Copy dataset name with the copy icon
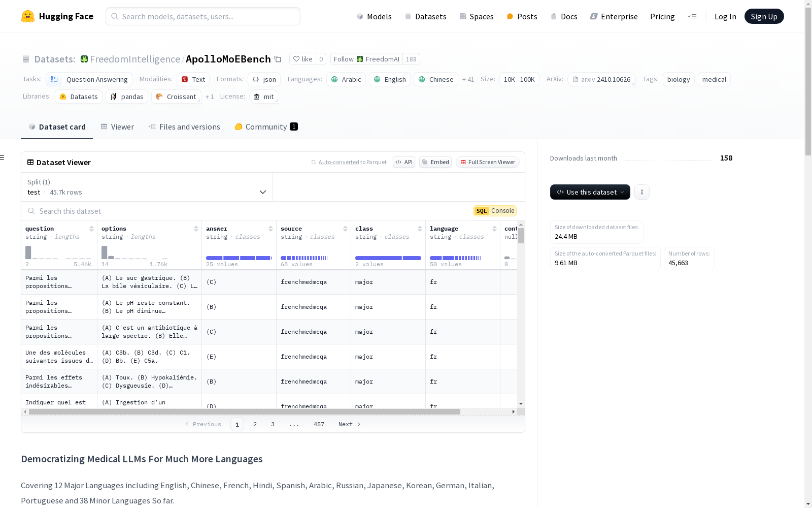The height and width of the screenshot is (508, 812). (x=278, y=59)
